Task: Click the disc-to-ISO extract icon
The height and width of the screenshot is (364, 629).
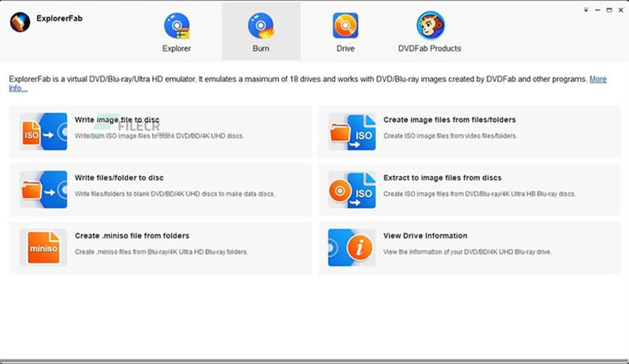Action: 352,190
